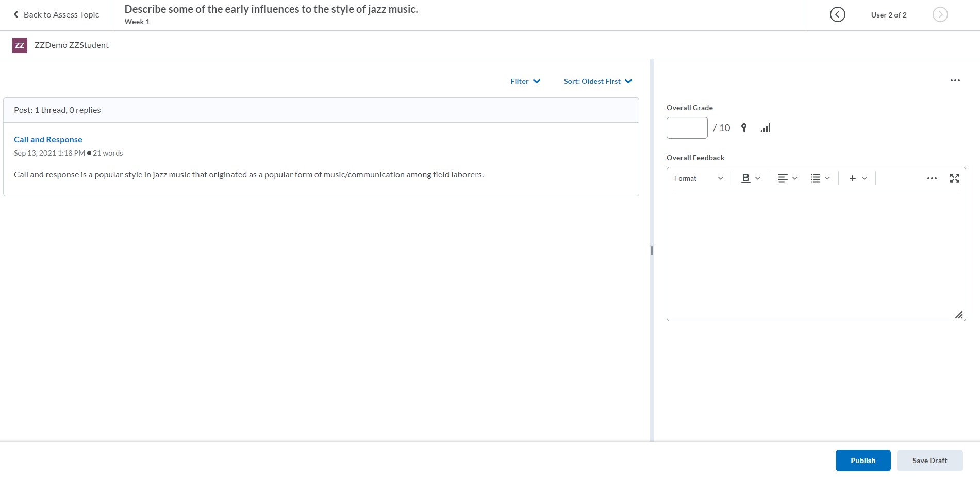Save feedback using Save Draft
The width and height of the screenshot is (980, 477).
[x=929, y=461]
